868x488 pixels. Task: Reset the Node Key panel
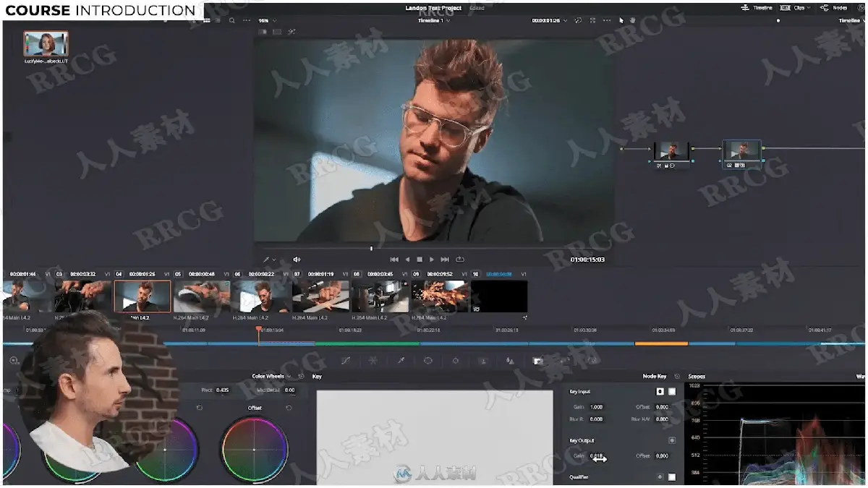[677, 376]
